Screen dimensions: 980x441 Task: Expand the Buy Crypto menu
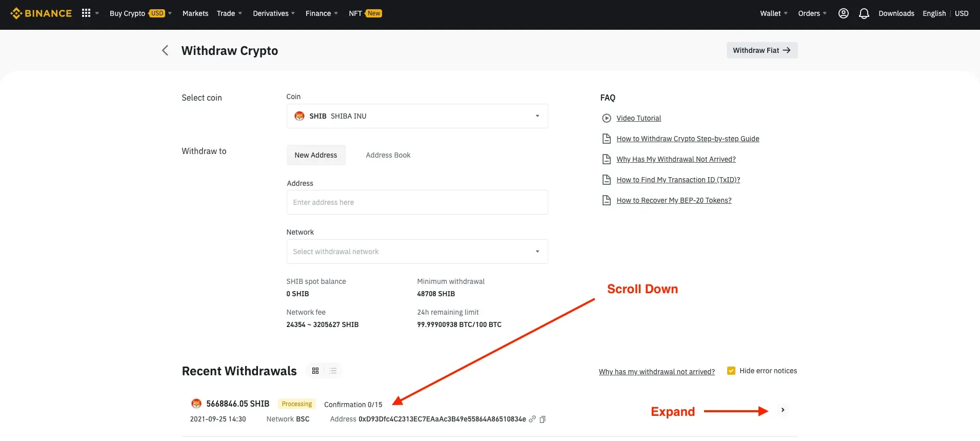(141, 13)
